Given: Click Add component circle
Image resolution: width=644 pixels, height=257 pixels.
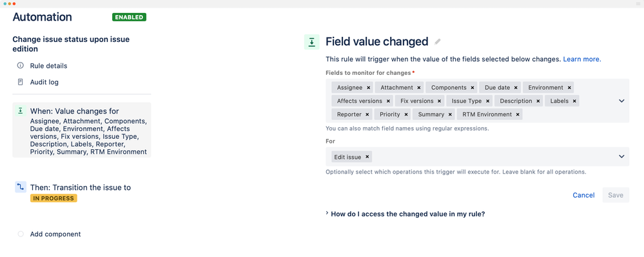Looking at the screenshot, I should tap(21, 234).
